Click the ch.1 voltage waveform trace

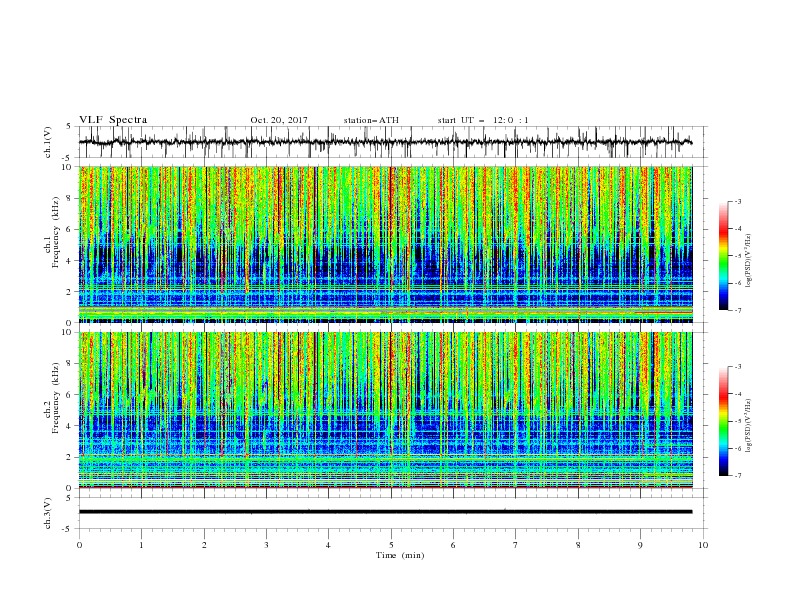pyautogui.click(x=385, y=142)
